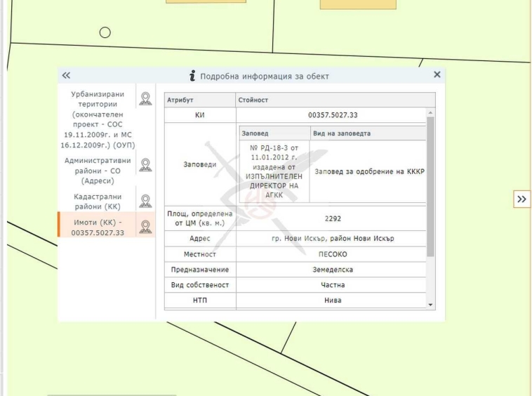Click locate icon for Урбанизирани територии layer
Viewport: 532px width, 396px height.
point(145,99)
